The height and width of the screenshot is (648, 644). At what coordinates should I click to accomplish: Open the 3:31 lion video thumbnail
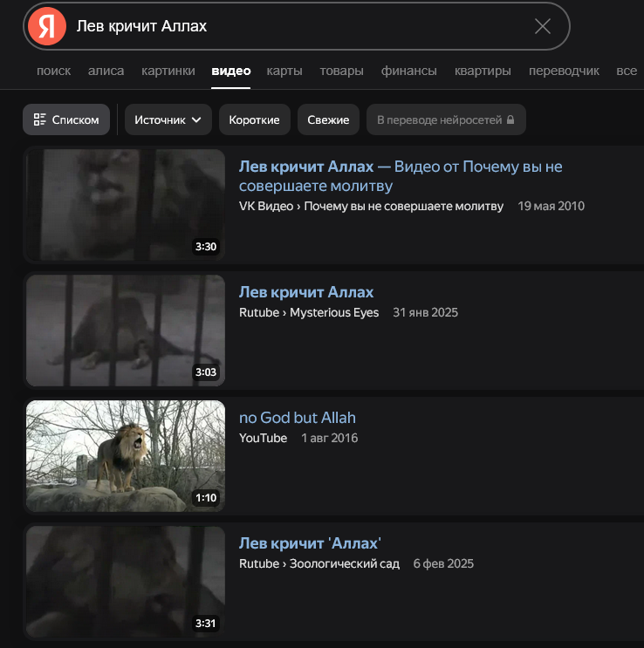[x=126, y=582]
